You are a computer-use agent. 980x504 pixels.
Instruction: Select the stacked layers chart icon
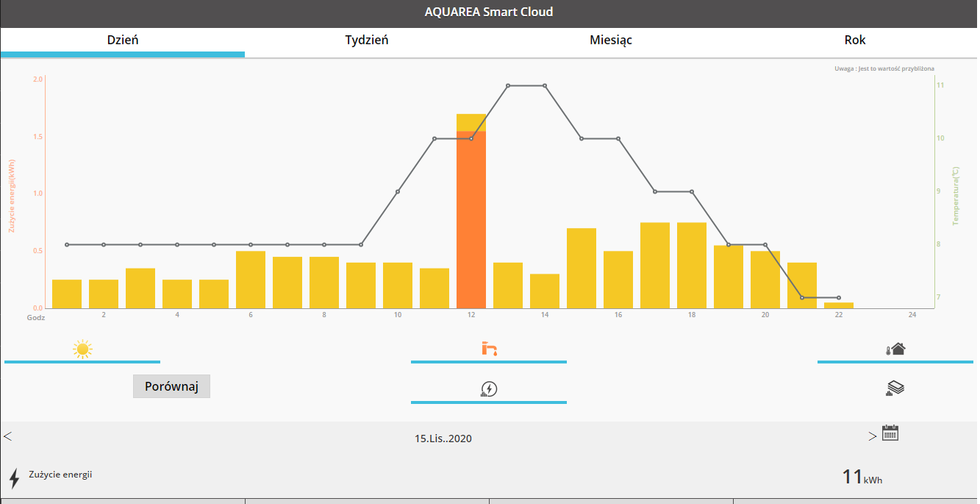(x=895, y=388)
